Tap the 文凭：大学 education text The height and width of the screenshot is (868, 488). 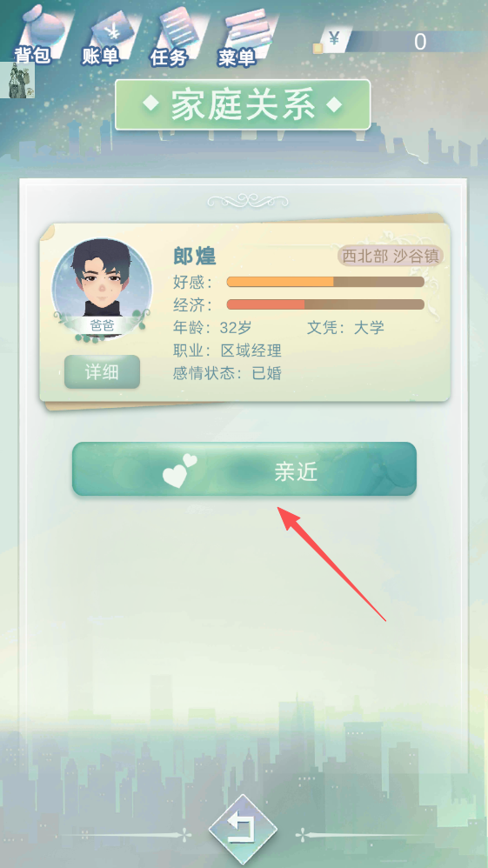point(345,327)
